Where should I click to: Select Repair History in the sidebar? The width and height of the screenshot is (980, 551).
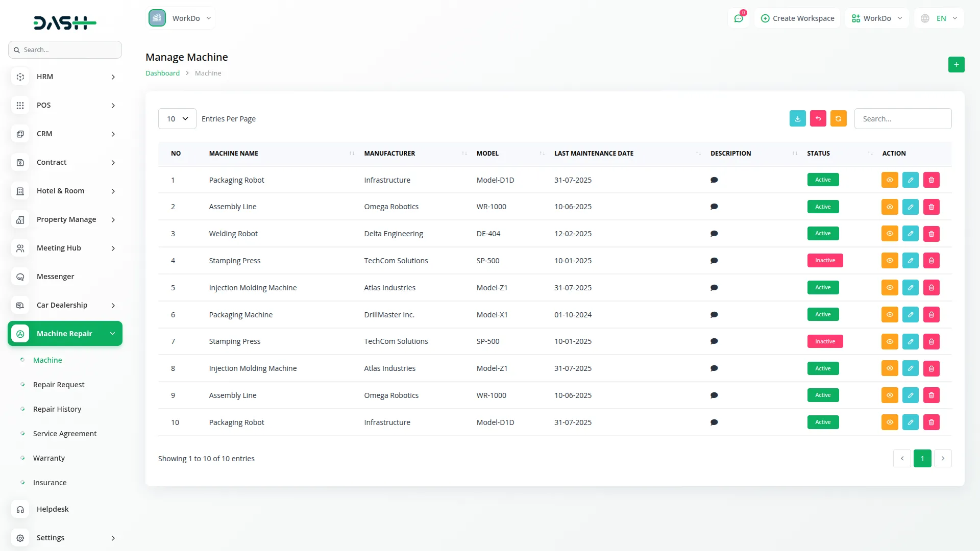point(57,409)
